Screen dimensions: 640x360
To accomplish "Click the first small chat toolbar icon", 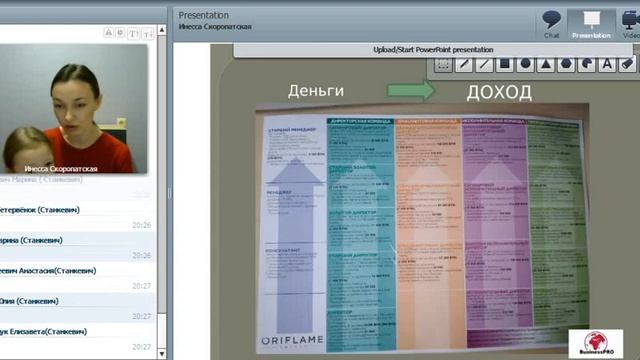I will click(108, 32).
